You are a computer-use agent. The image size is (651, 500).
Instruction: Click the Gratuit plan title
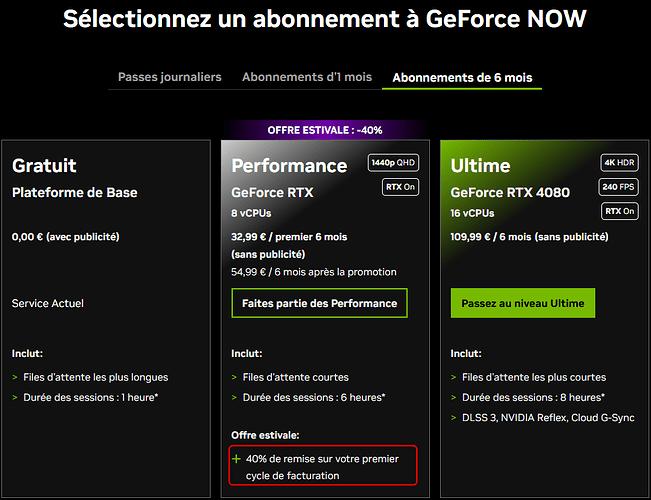(44, 165)
